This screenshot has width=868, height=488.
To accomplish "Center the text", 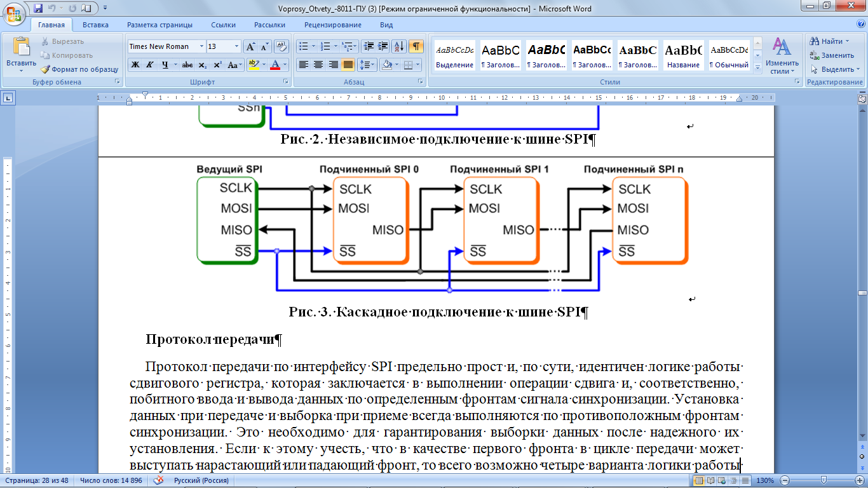I will tap(318, 64).
